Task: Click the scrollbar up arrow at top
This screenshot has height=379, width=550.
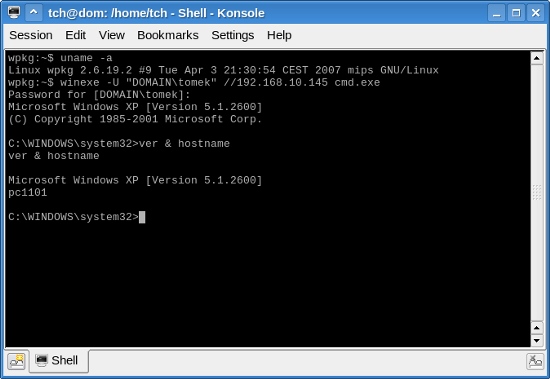Action: click(537, 58)
